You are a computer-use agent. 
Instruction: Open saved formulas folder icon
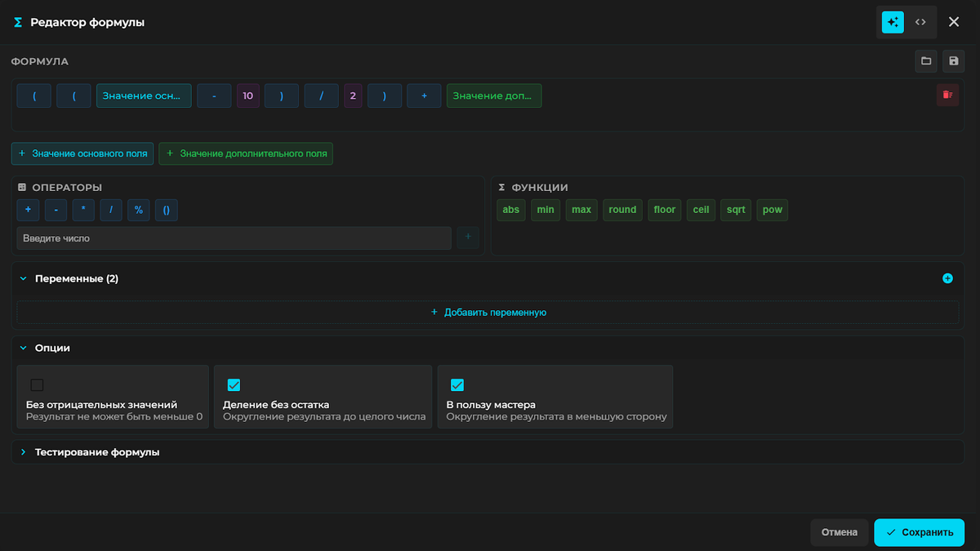pyautogui.click(x=926, y=61)
